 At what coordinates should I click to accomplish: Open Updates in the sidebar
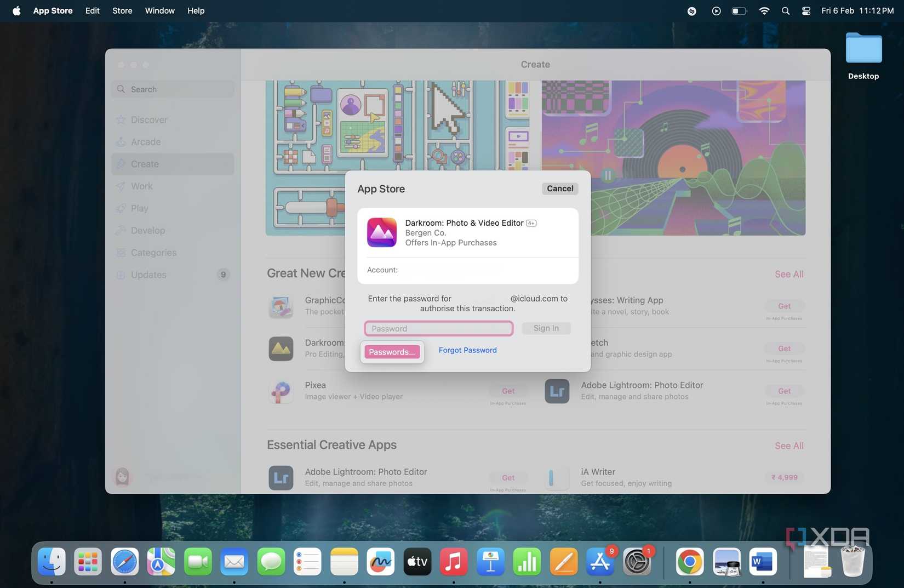[173, 275]
